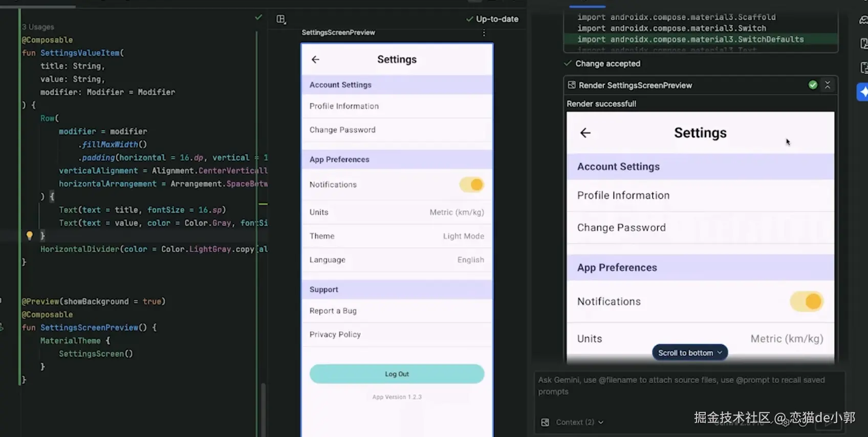Click the yellow lightbulb quick-fix icon
The image size is (868, 437).
(30, 235)
